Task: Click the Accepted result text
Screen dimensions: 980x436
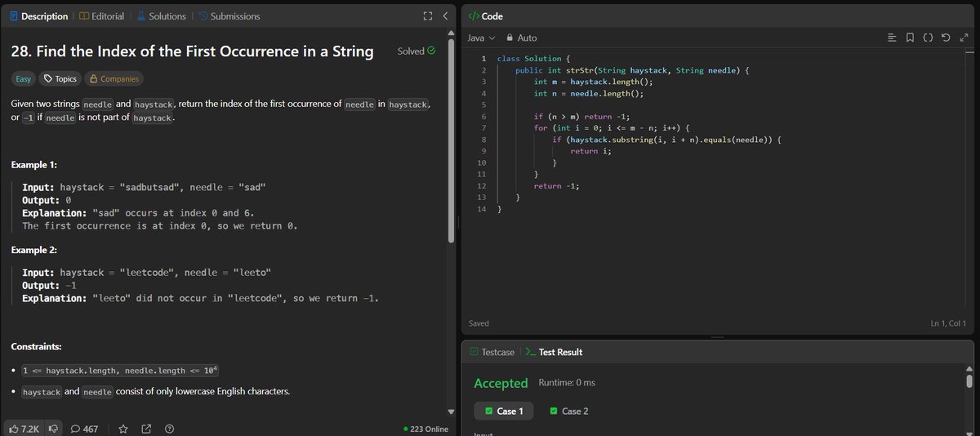Action: pyautogui.click(x=501, y=383)
